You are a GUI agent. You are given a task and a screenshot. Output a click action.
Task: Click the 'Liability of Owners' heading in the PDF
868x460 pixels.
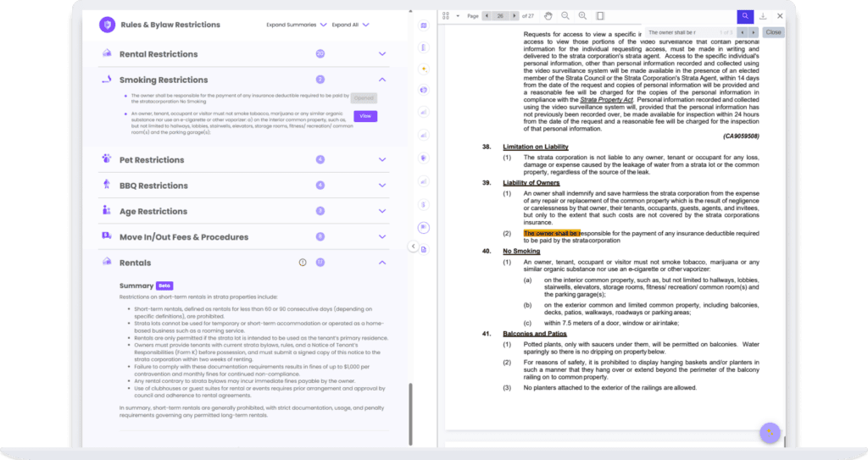[x=531, y=183]
